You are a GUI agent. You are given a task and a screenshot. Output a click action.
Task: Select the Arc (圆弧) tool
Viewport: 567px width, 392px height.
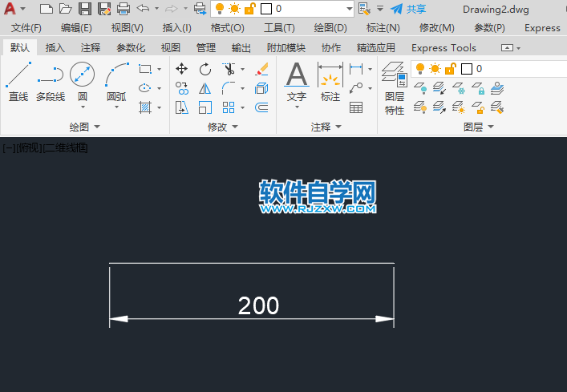[x=116, y=80]
